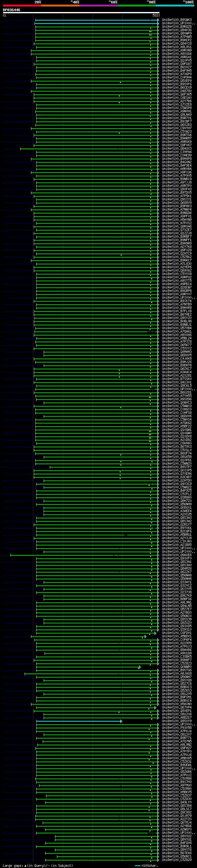Open hit UniRef100_B9HCP2
This screenshot has width=197, height=868.
pyautogui.click(x=177, y=40)
